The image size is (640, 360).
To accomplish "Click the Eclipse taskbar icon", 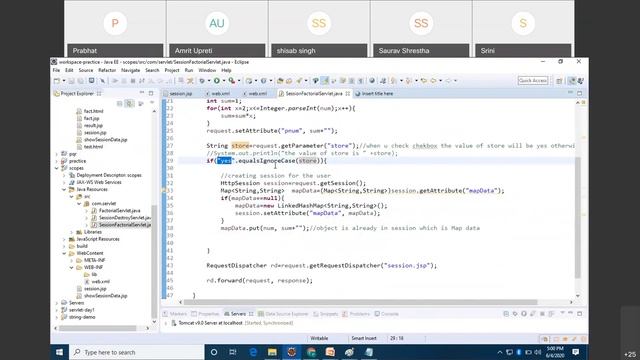I will coord(291,352).
